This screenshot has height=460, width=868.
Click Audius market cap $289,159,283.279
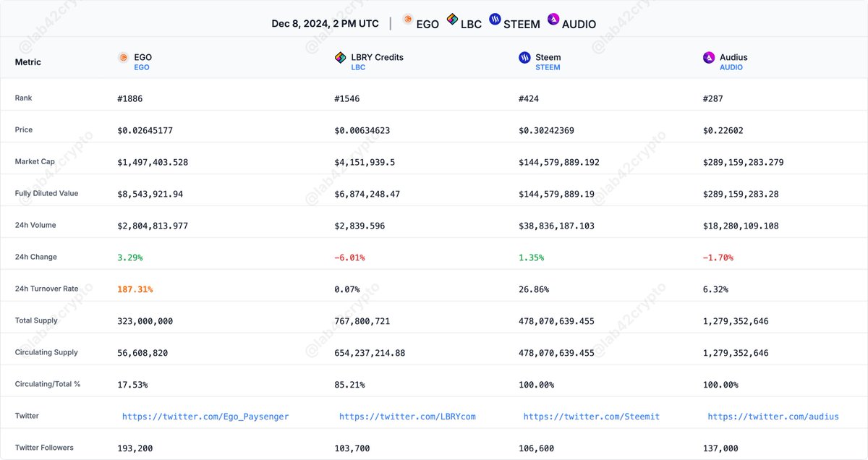tap(744, 162)
